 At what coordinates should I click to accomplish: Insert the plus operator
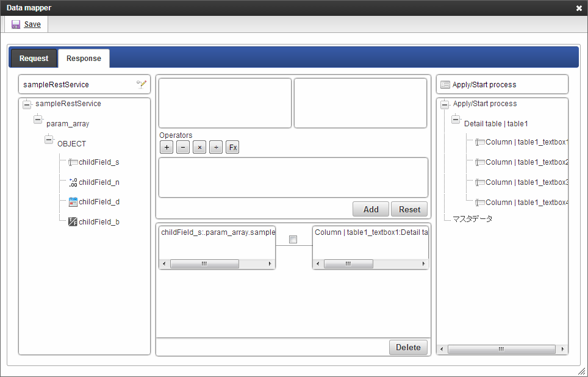(x=167, y=148)
